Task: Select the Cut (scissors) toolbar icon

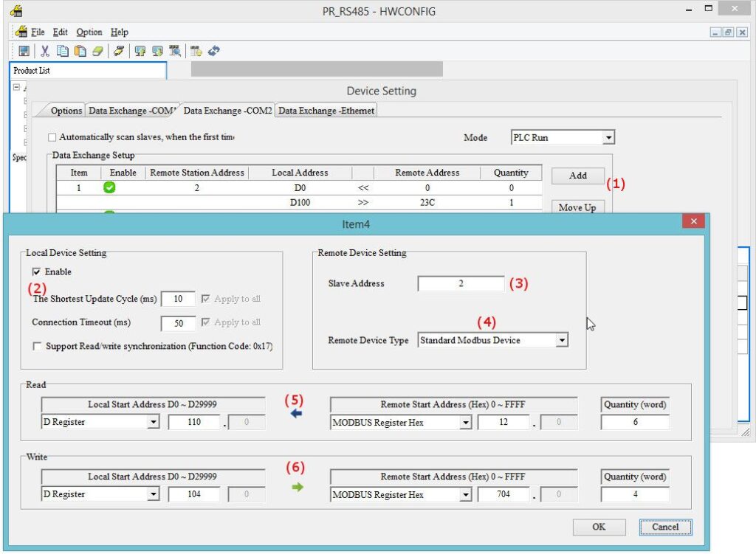Action: pyautogui.click(x=45, y=51)
